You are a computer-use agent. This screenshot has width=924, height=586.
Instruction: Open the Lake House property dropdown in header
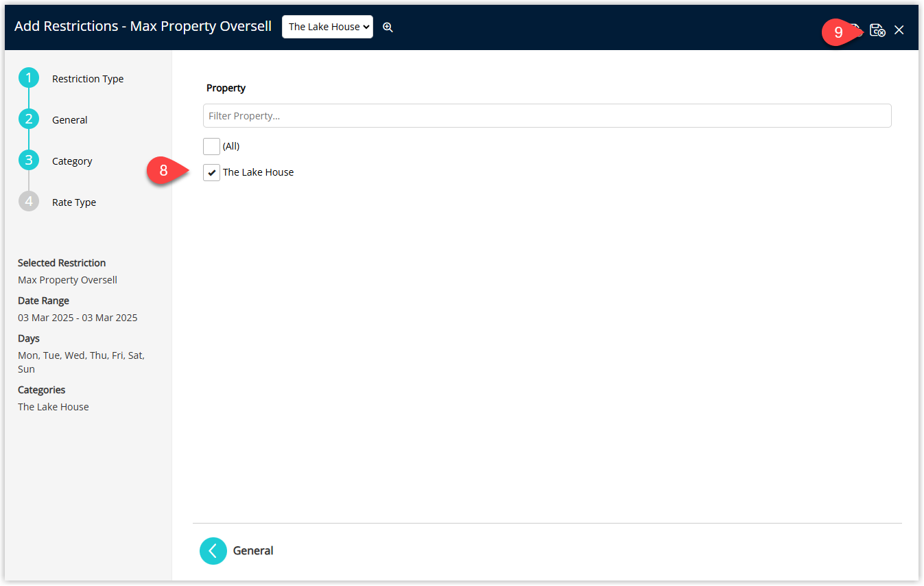point(328,27)
